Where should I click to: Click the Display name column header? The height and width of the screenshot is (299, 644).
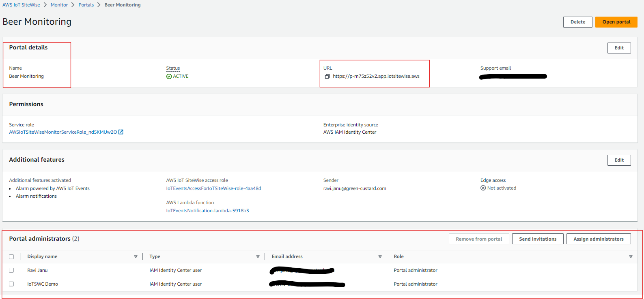[x=42, y=256]
